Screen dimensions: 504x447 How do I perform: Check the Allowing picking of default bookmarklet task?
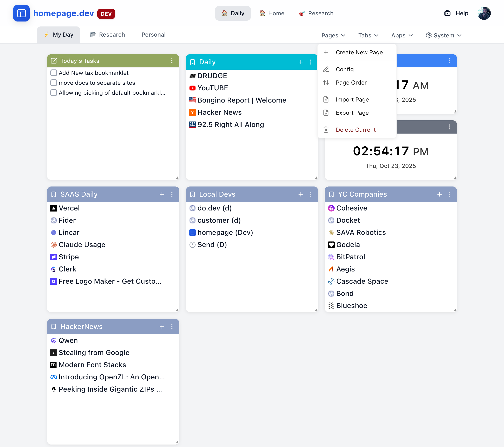tap(53, 93)
